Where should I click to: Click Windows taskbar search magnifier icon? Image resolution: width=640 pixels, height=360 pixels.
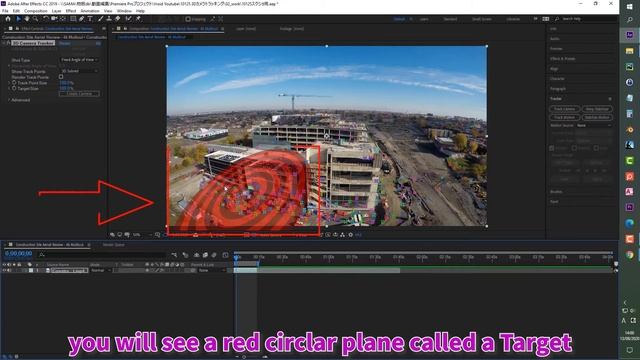pos(629,20)
